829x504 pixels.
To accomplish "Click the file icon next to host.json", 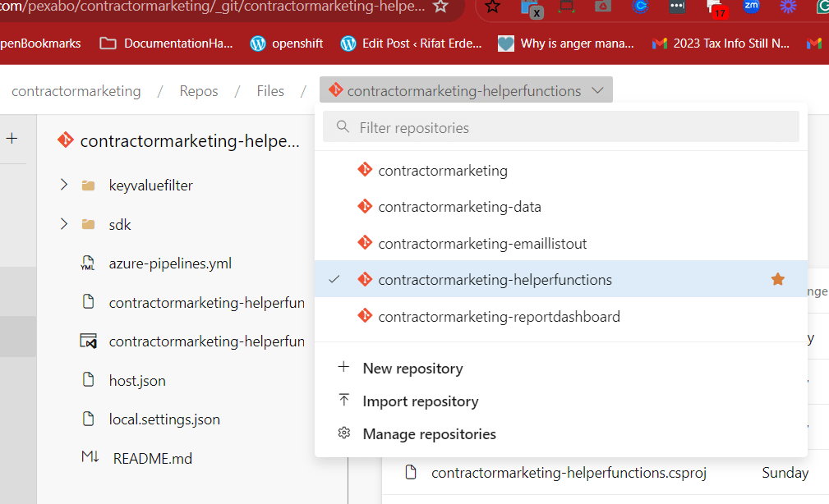I will pos(88,379).
